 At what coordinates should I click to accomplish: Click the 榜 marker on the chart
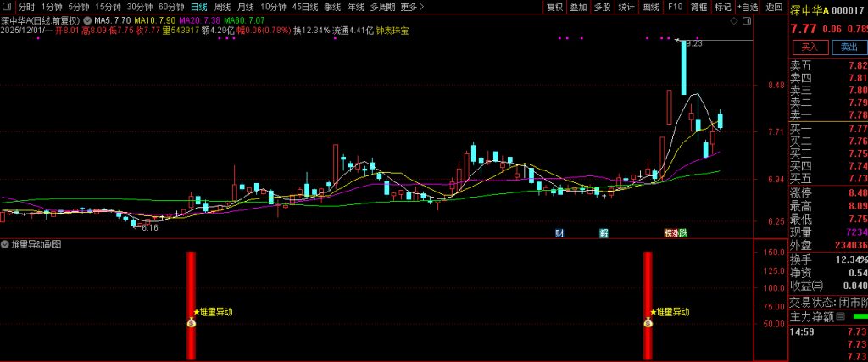tap(668, 233)
